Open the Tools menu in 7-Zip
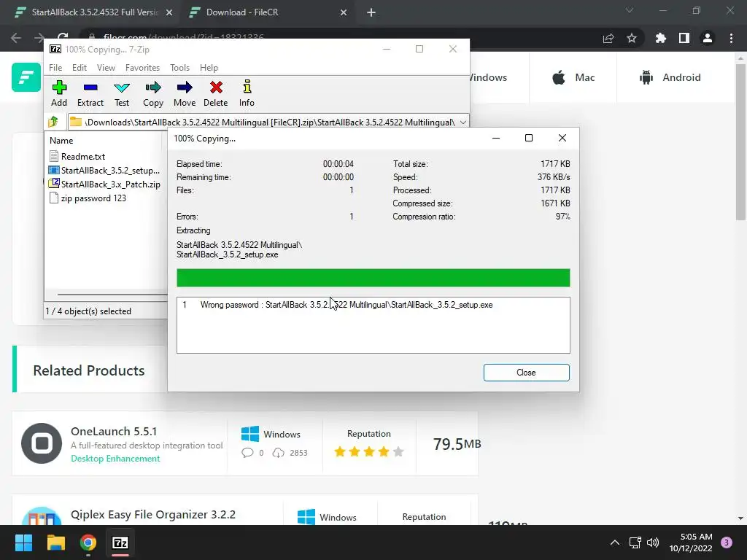The height and width of the screenshot is (560, 747). 179,68
